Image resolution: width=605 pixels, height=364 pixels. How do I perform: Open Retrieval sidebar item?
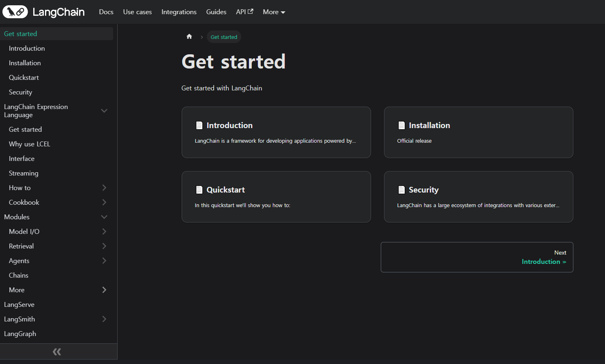click(x=21, y=246)
